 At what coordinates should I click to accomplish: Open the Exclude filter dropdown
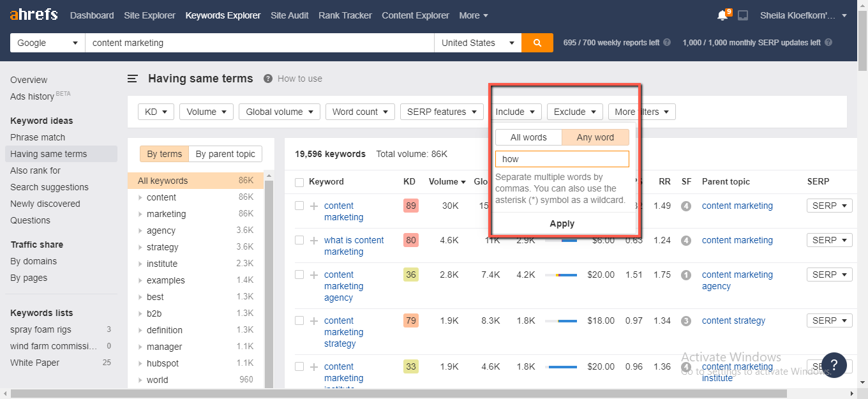tap(574, 112)
